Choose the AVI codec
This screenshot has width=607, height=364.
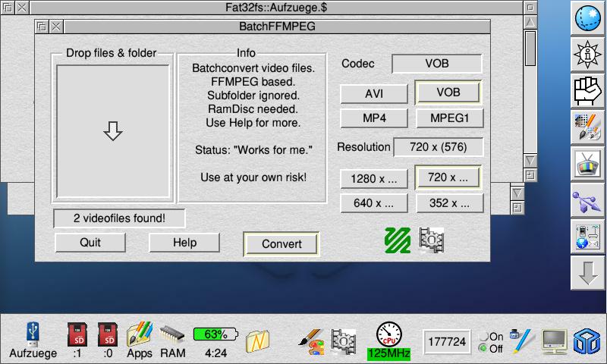point(374,93)
